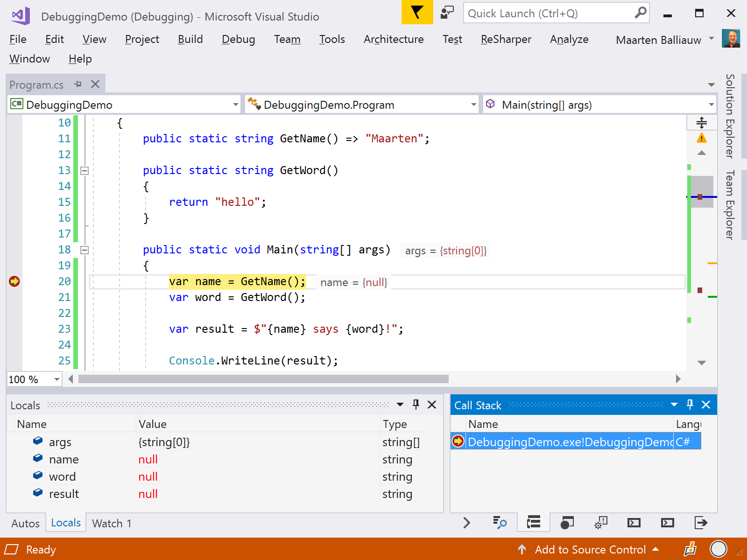The image size is (747, 560).
Task: Toggle the breakpoint on line 20
Action: point(14,281)
